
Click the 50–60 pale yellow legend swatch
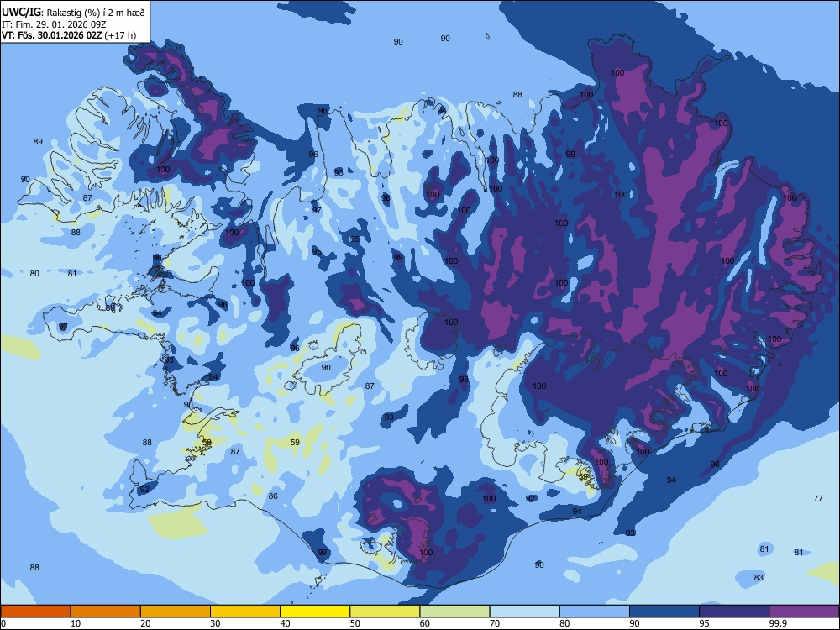click(x=385, y=612)
